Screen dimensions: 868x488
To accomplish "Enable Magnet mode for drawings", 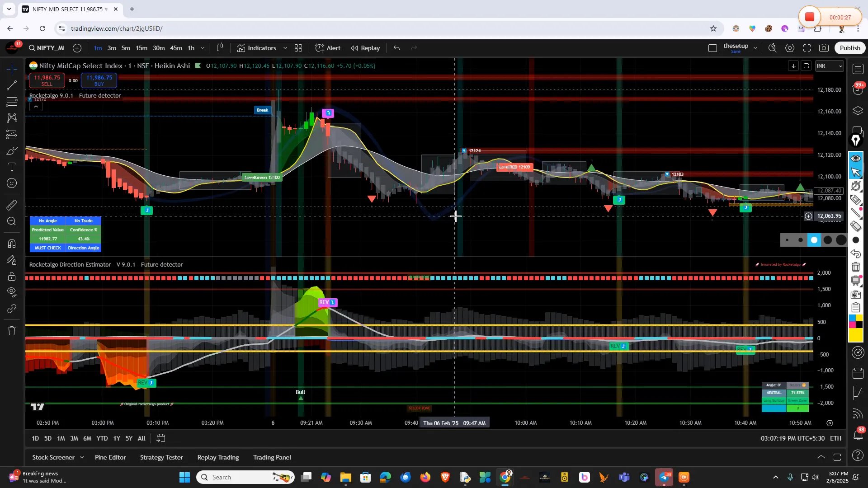I will (x=11, y=243).
